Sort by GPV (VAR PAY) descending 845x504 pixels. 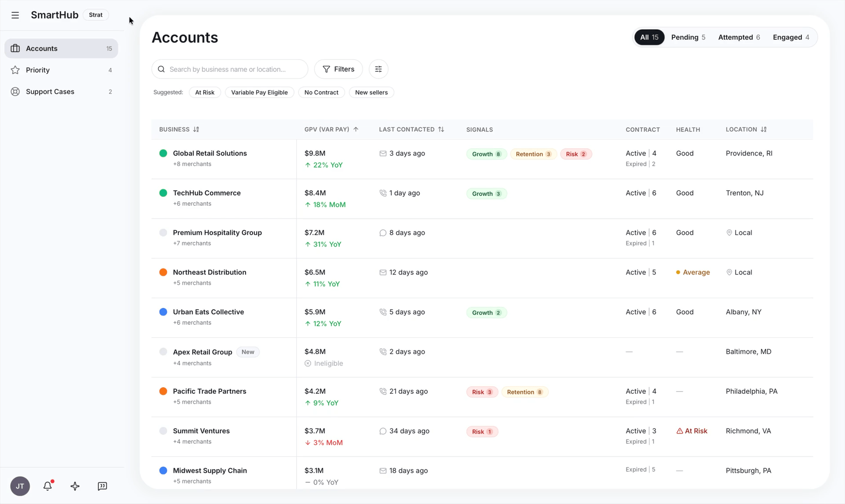pyautogui.click(x=332, y=129)
